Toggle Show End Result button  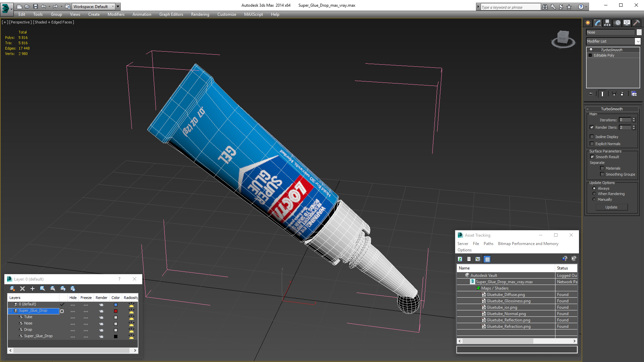click(602, 94)
